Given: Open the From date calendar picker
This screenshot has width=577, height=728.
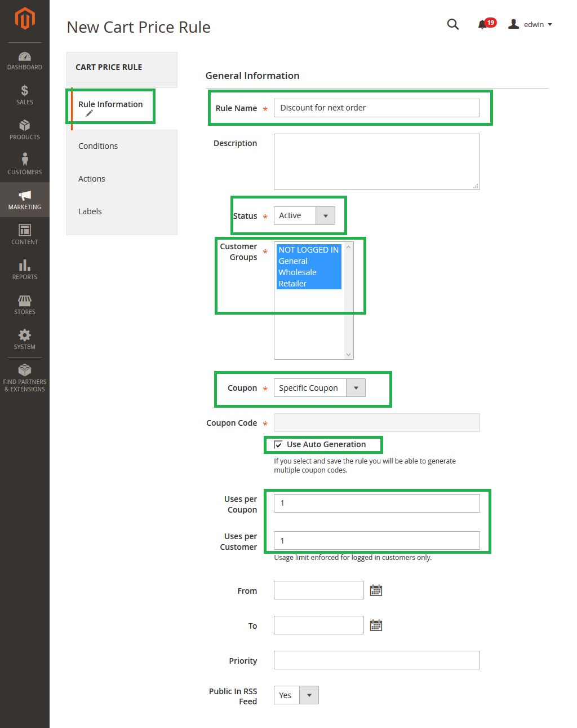Looking at the screenshot, I should pyautogui.click(x=376, y=590).
